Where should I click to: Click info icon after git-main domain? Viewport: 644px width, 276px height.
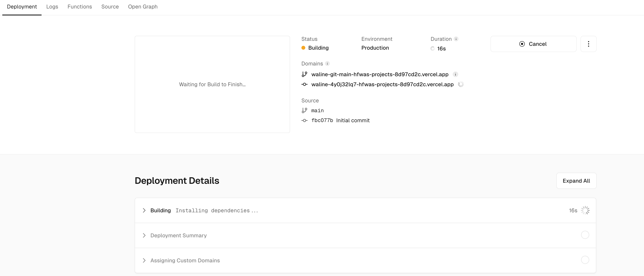[455, 74]
